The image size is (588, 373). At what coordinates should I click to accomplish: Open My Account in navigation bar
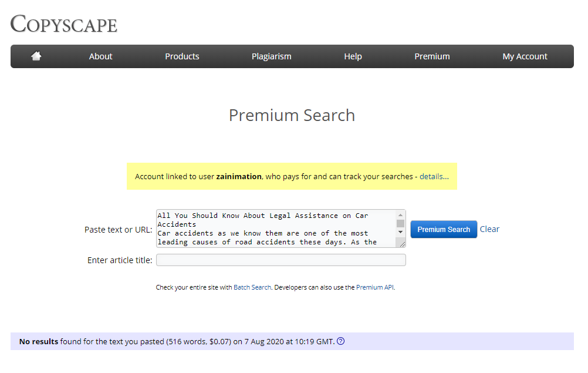point(525,56)
